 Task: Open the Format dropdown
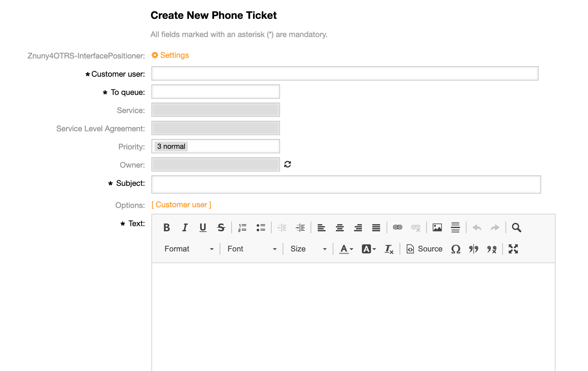point(189,249)
